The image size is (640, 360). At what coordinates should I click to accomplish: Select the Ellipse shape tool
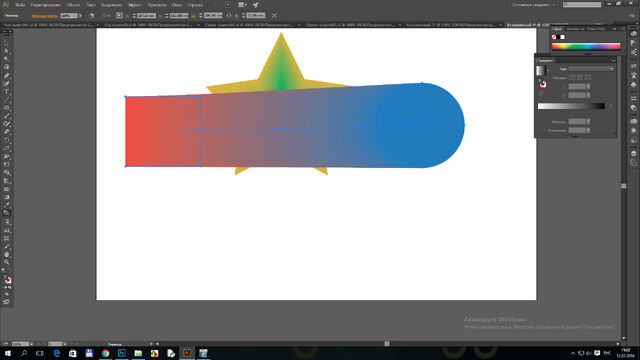click(x=7, y=108)
